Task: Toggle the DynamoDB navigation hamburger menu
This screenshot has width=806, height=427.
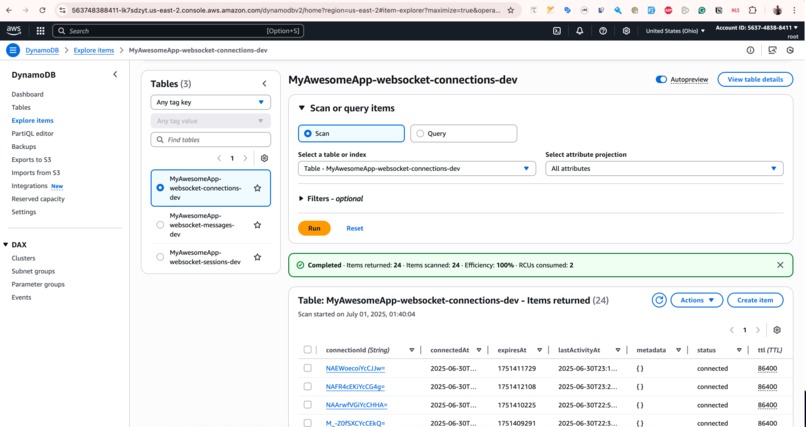Action: tap(13, 50)
